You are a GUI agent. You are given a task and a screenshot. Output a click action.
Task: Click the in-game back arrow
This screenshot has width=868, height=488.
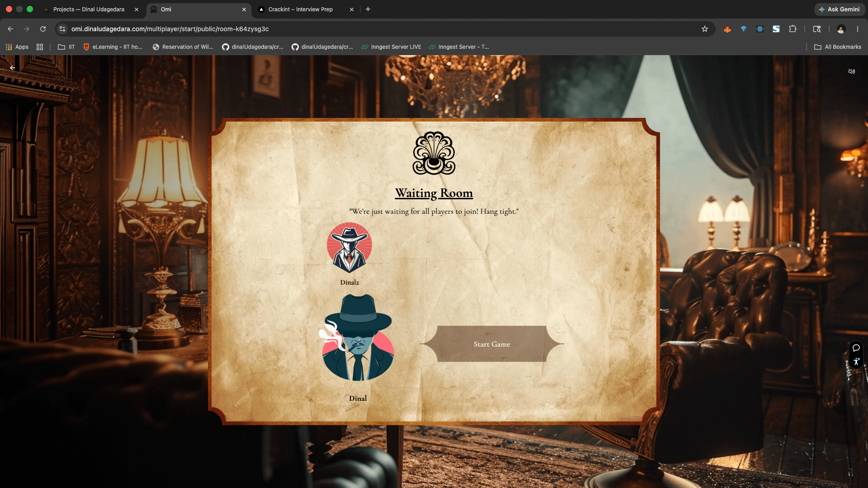coord(13,68)
